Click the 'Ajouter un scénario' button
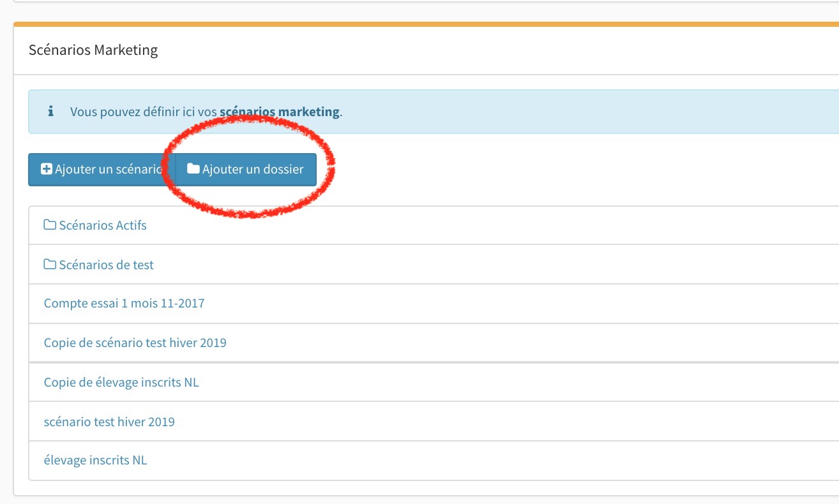The height and width of the screenshot is (504, 839). 102,170
